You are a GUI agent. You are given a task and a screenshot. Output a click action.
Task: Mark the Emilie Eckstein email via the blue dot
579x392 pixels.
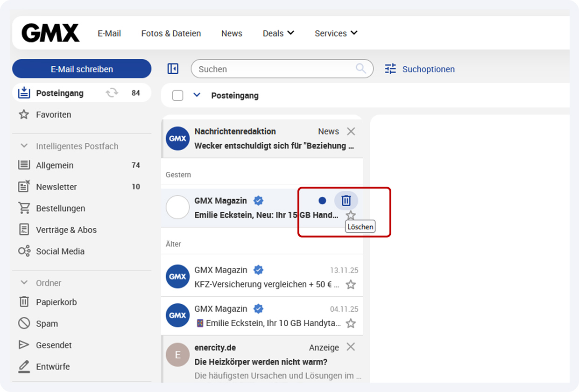pyautogui.click(x=322, y=200)
